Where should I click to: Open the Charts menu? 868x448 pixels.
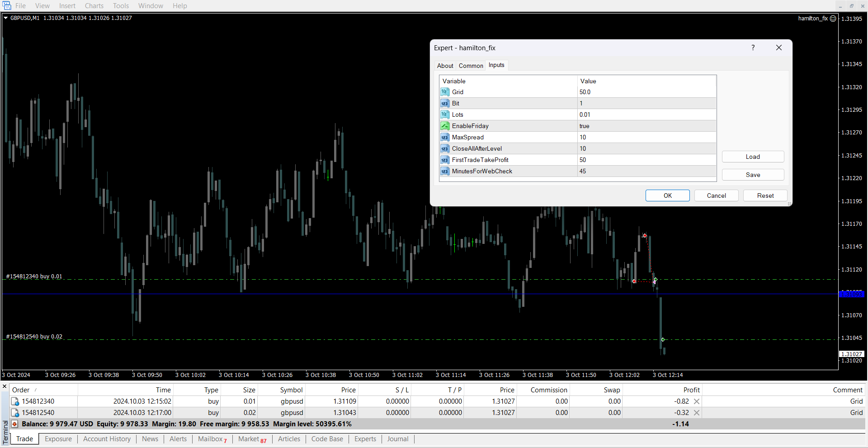pos(94,6)
